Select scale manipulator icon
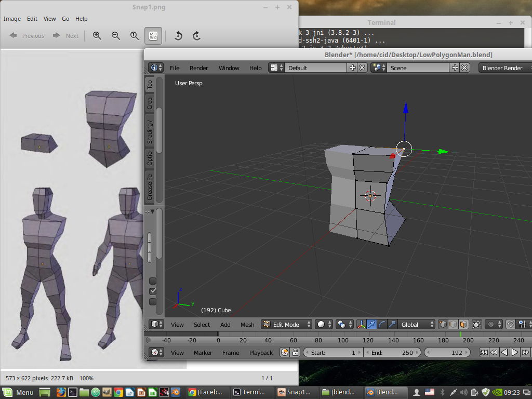Image resolution: width=532 pixels, height=399 pixels. (x=392, y=324)
